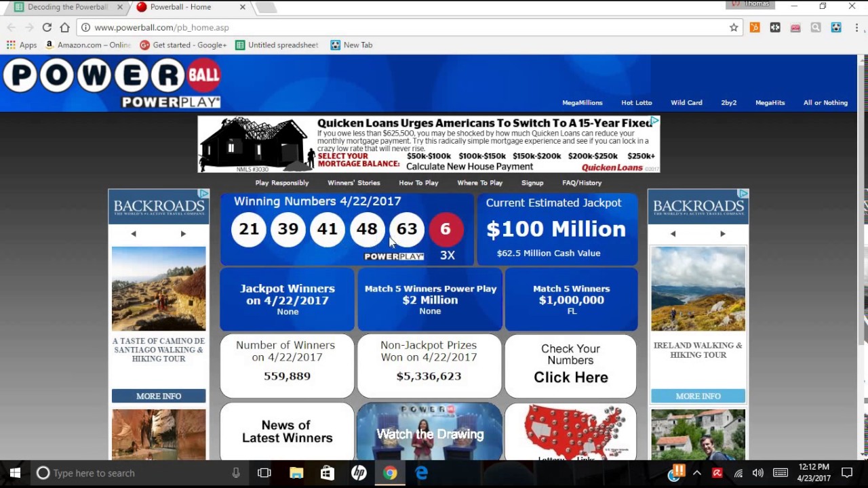Click the white ball number 21

248,229
